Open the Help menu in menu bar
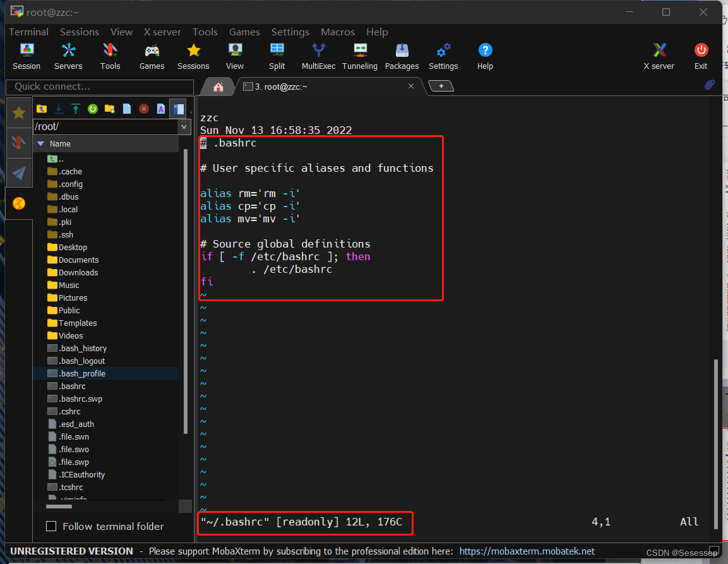The height and width of the screenshot is (564, 728). (x=377, y=32)
